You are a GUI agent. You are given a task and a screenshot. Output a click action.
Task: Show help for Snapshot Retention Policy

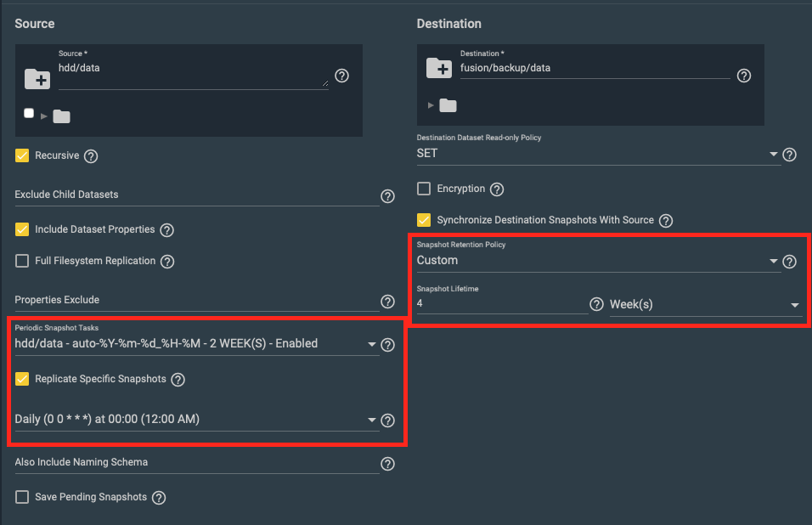pos(789,262)
